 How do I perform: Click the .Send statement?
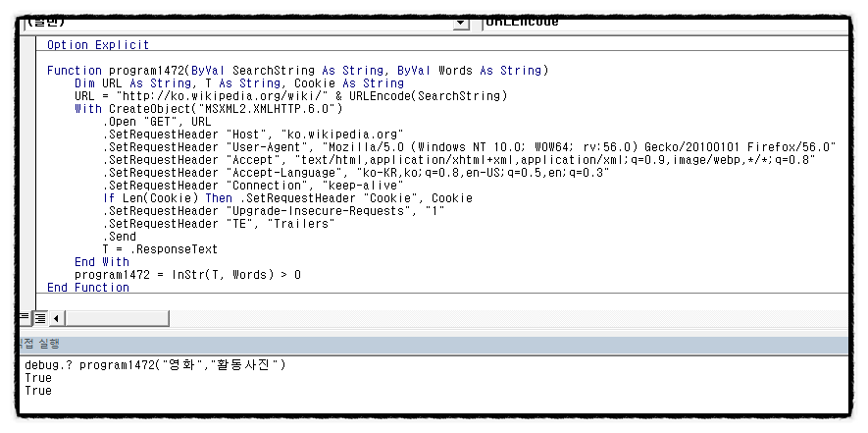(121, 237)
